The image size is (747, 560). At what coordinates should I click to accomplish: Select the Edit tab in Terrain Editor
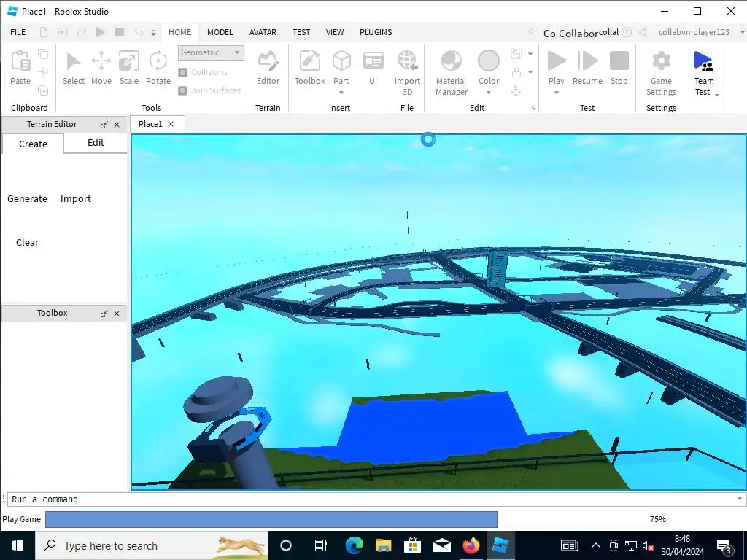96,142
